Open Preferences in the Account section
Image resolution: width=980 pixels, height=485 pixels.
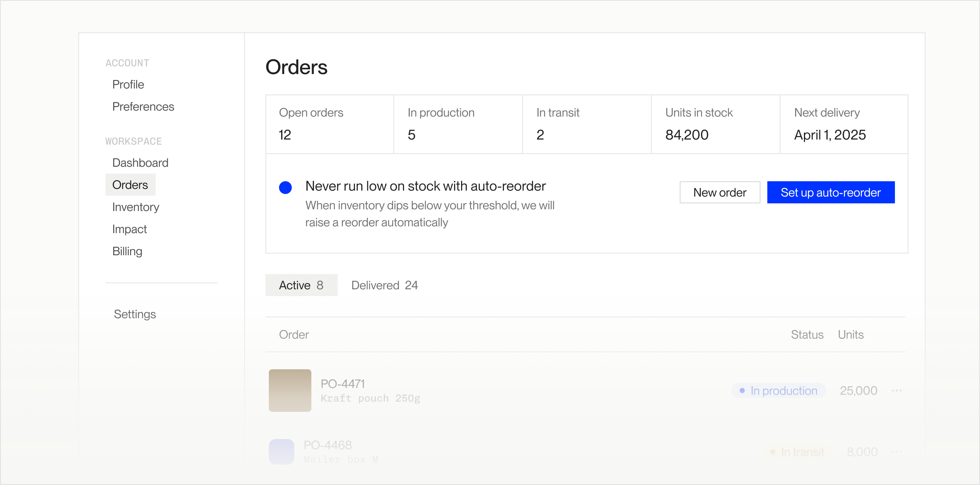click(x=143, y=107)
